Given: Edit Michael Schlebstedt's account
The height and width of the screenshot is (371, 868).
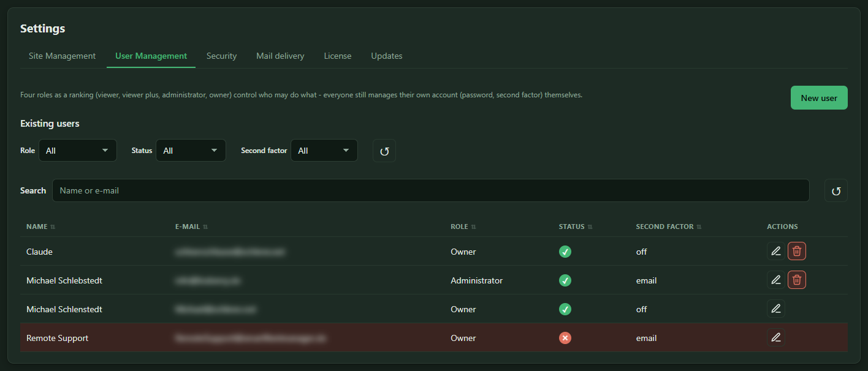Looking at the screenshot, I should point(776,280).
